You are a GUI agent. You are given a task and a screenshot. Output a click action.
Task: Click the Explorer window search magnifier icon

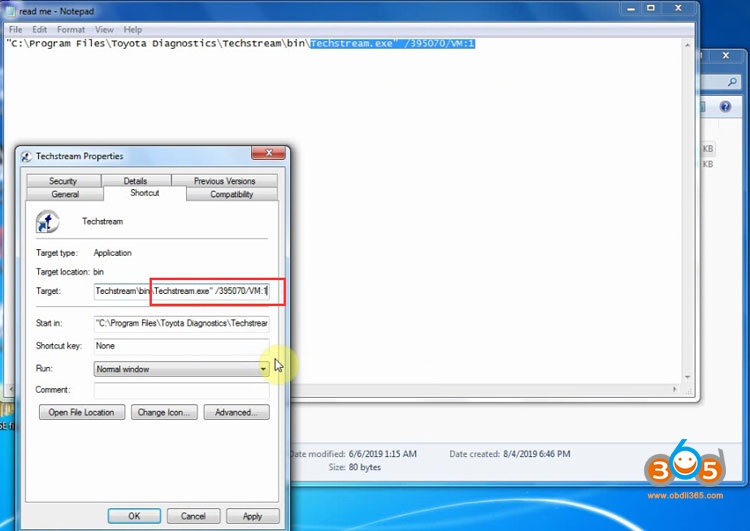click(732, 82)
